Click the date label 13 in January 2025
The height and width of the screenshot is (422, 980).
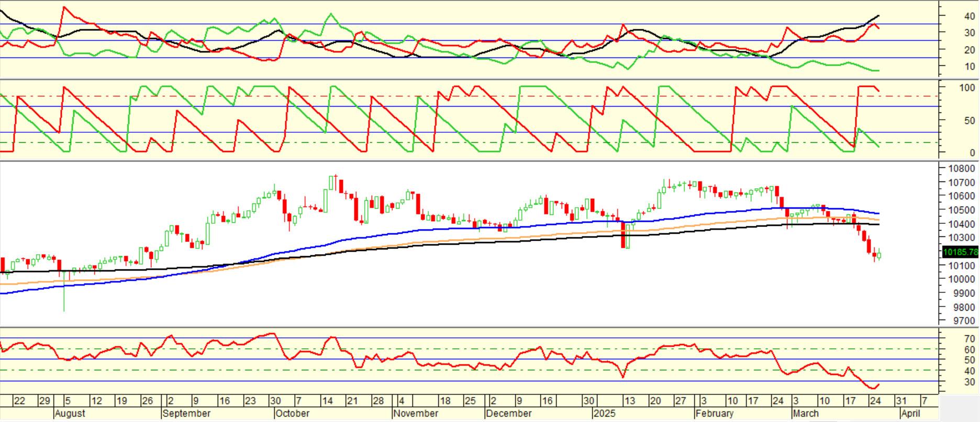[629, 401]
